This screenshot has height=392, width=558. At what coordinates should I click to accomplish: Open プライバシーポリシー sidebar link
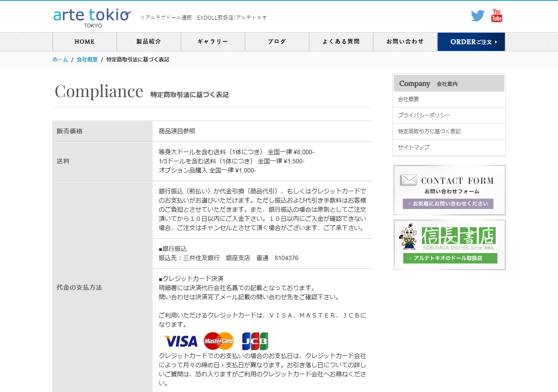(449, 115)
